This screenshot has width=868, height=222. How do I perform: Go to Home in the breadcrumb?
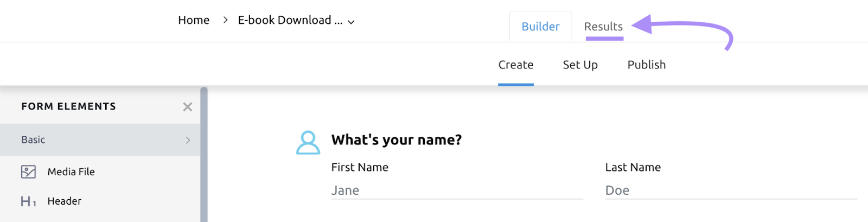point(194,21)
